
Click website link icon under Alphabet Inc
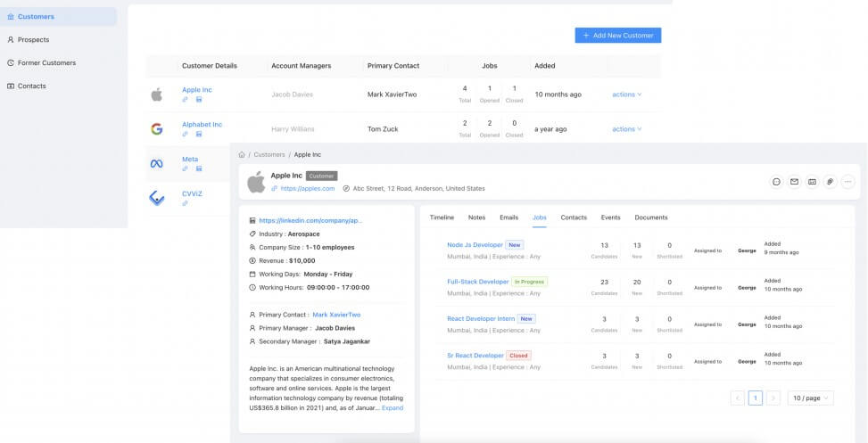pyautogui.click(x=185, y=134)
